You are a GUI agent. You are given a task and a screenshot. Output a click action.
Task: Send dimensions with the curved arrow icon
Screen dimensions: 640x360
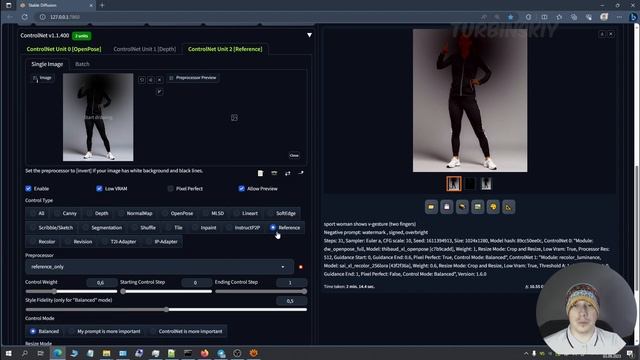point(301,173)
